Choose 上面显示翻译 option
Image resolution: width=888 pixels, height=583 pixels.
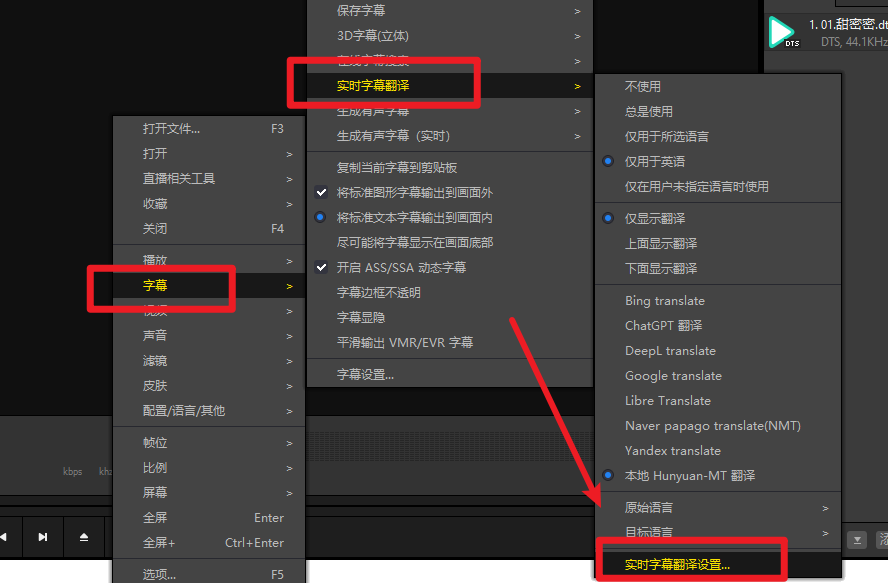(x=718, y=243)
